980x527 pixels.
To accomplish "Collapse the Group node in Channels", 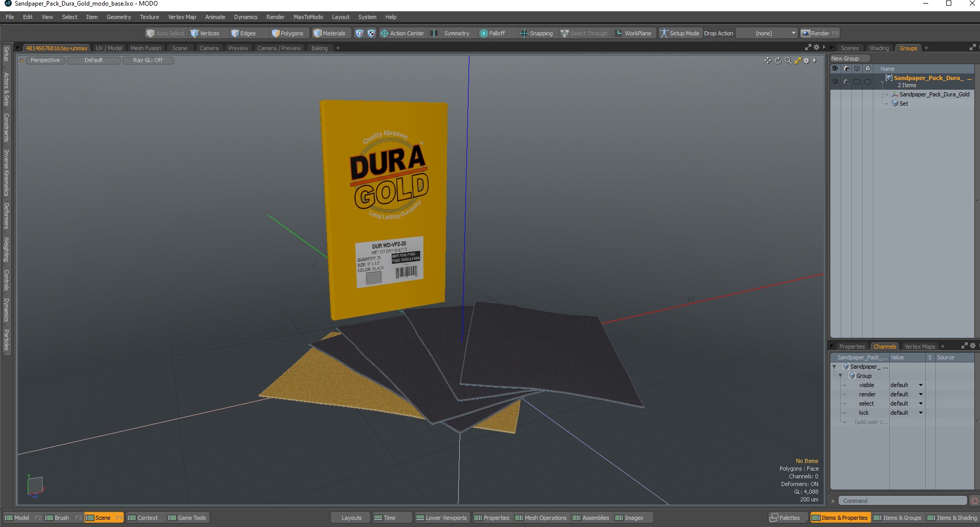I will [x=841, y=376].
